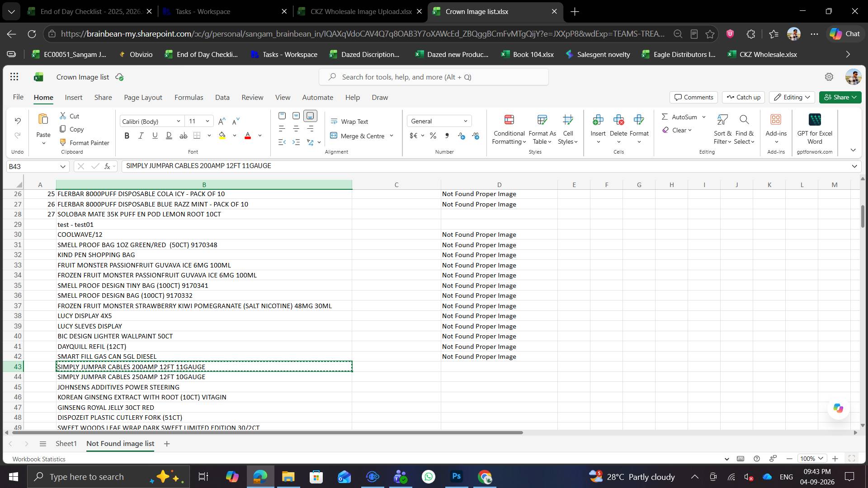This screenshot has height=488, width=868.
Task: Open the Formulas ribbon tab
Action: [189, 98]
